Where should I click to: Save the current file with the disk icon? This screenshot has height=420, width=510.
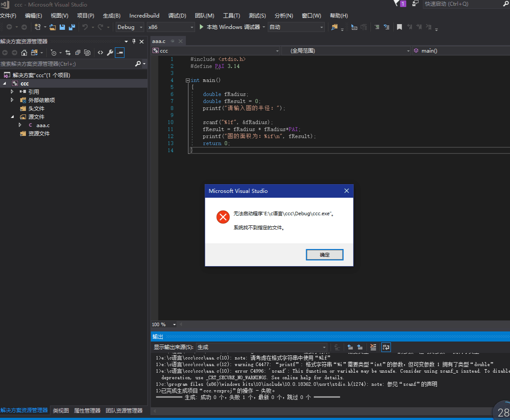tap(62, 27)
